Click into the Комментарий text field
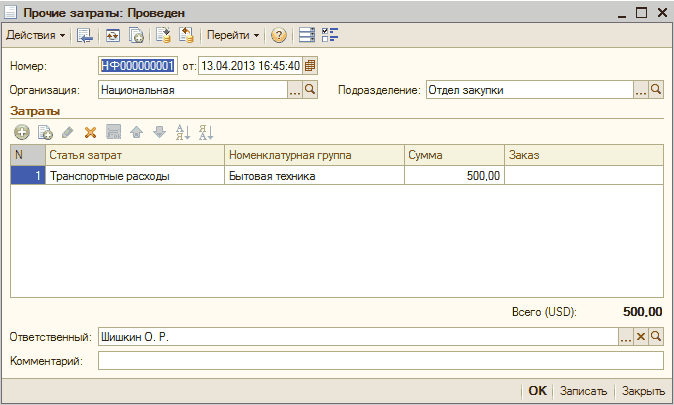 pos(380,360)
